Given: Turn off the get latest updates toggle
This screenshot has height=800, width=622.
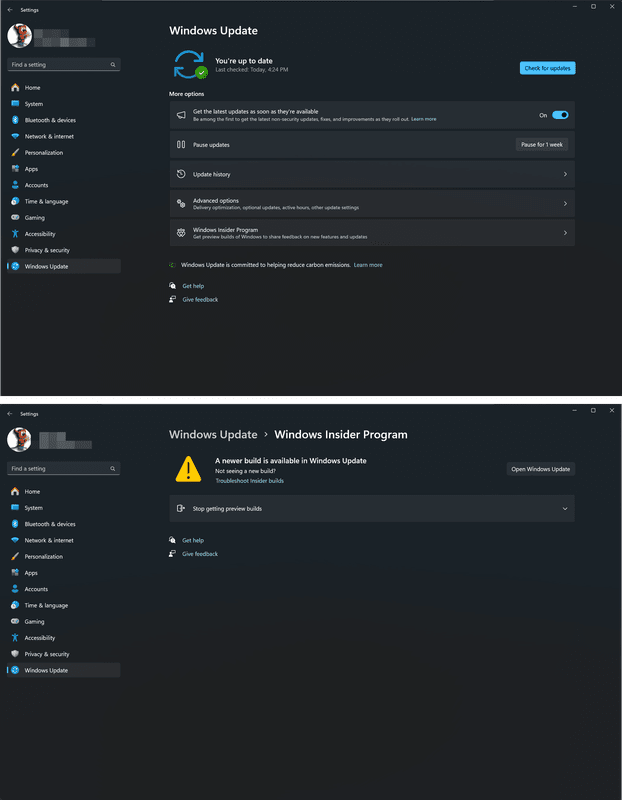Looking at the screenshot, I should point(560,115).
